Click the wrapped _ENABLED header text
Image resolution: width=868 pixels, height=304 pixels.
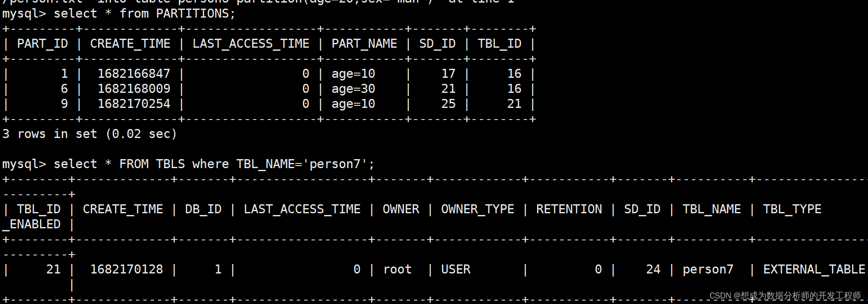pos(31,224)
